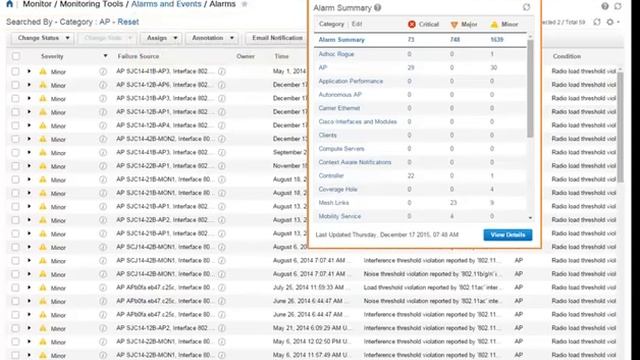Open the Annotation dropdown

coord(212,38)
